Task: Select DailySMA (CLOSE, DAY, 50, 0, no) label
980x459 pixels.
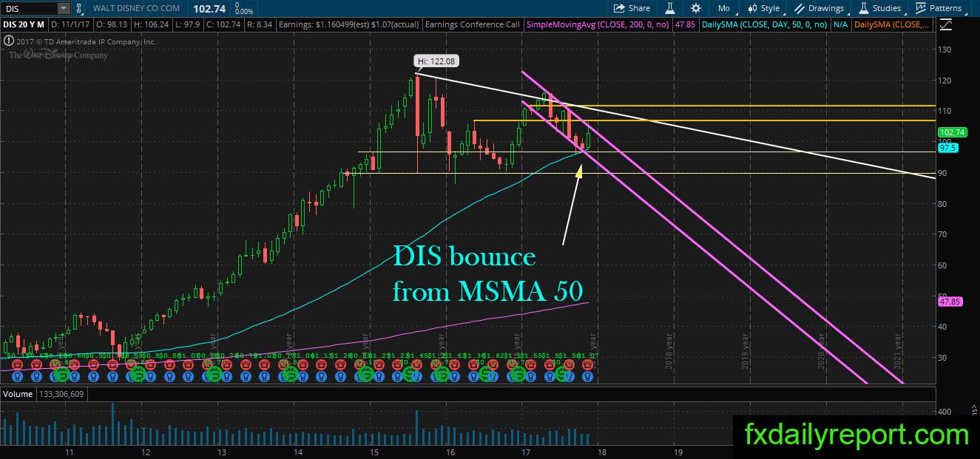Action: (x=764, y=24)
